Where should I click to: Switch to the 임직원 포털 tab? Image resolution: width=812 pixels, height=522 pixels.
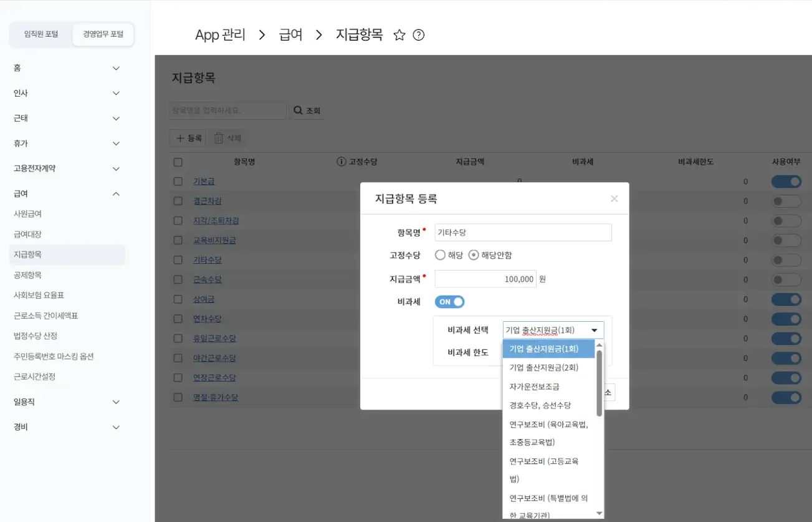[x=40, y=35]
